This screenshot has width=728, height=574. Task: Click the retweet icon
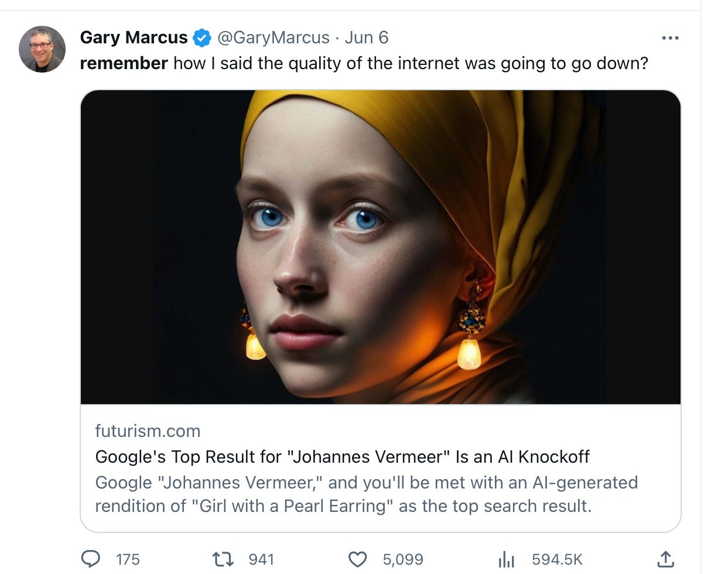click(223, 559)
